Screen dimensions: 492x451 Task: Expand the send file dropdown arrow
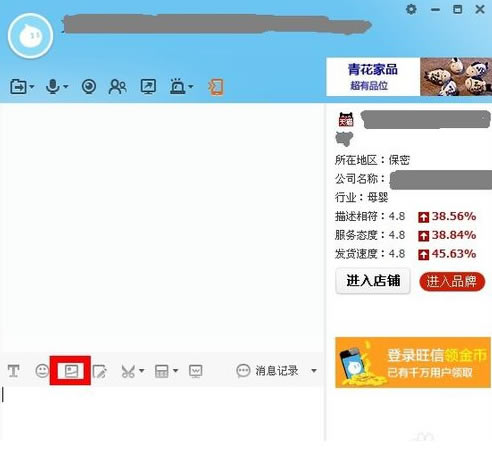pyautogui.click(x=32, y=87)
